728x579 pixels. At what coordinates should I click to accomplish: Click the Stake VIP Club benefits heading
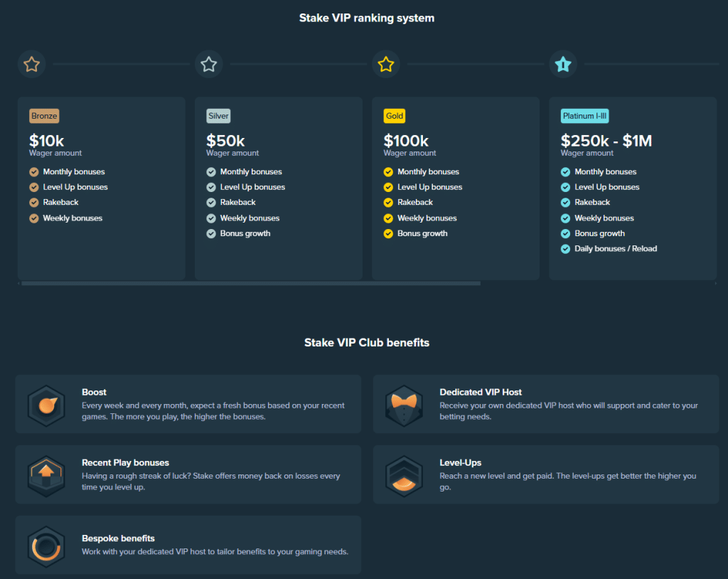point(367,343)
